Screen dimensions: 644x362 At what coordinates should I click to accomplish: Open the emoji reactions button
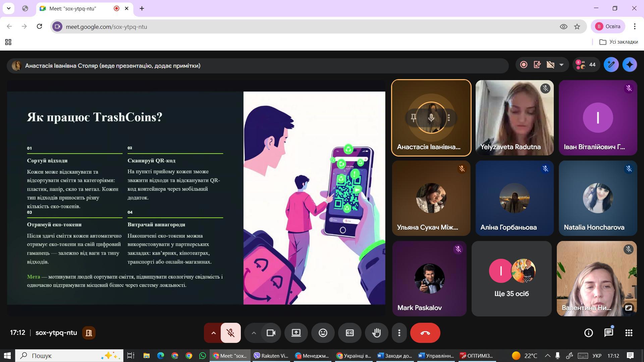coord(323,333)
